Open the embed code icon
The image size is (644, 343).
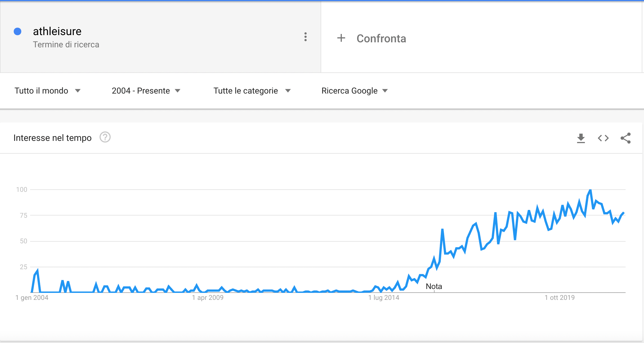[x=603, y=138]
